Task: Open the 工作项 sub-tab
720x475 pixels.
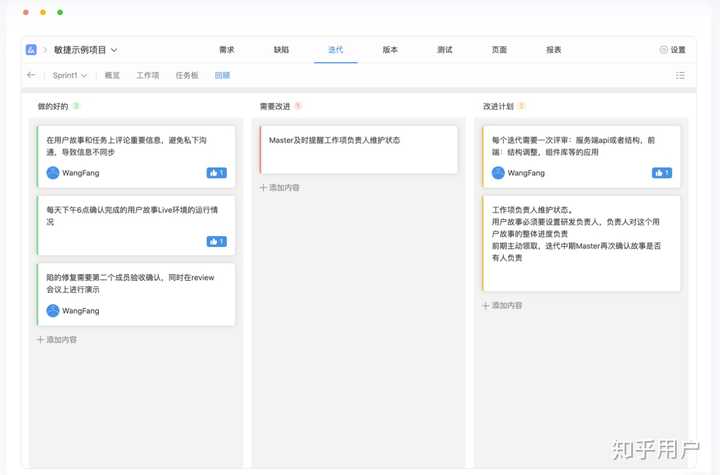Action: tap(147, 75)
